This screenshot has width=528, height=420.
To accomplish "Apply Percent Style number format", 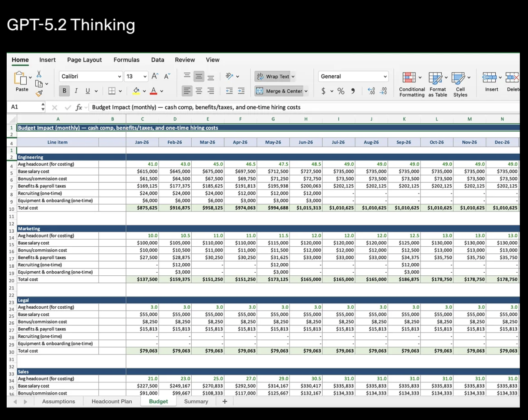I will (341, 91).
